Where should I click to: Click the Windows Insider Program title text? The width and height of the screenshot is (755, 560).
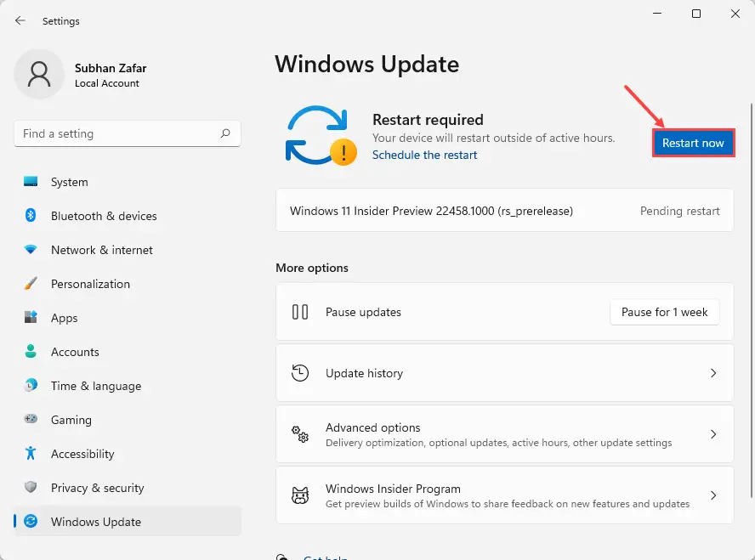(x=393, y=489)
